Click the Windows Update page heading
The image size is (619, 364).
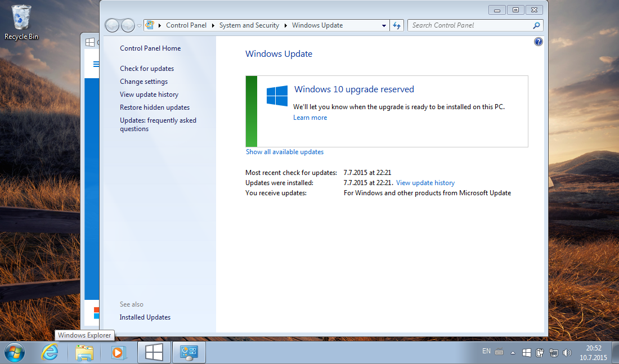tap(279, 53)
